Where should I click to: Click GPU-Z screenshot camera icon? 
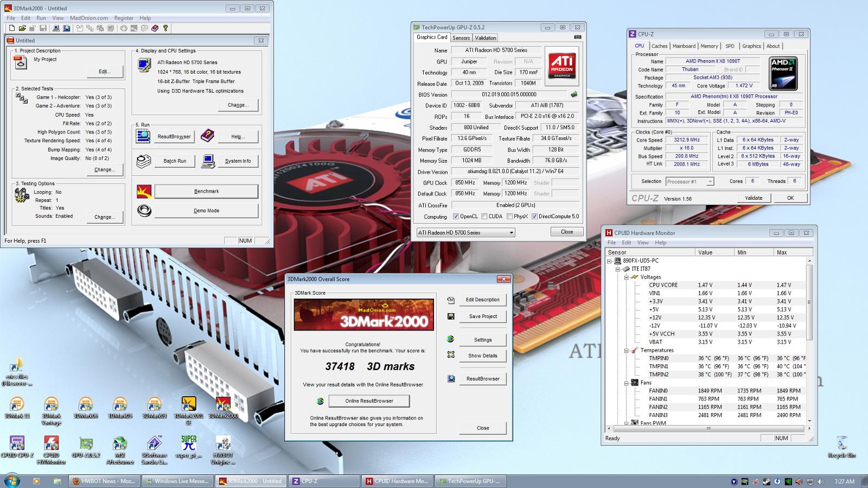click(578, 37)
